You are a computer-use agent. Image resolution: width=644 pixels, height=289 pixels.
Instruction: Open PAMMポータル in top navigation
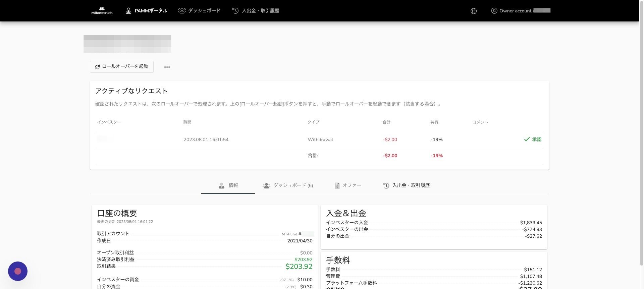pos(146,11)
